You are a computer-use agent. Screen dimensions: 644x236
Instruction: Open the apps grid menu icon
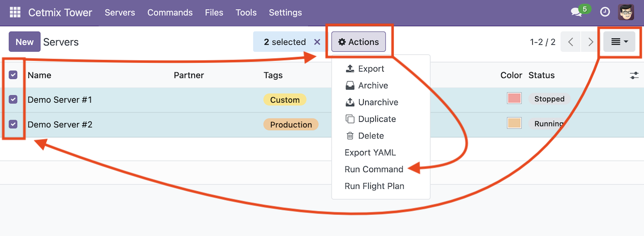point(15,13)
